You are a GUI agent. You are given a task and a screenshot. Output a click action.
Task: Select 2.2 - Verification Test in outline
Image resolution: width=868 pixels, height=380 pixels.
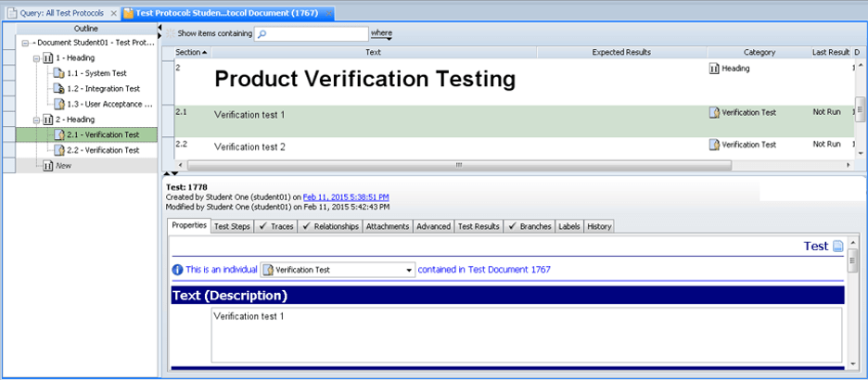pyautogui.click(x=103, y=150)
